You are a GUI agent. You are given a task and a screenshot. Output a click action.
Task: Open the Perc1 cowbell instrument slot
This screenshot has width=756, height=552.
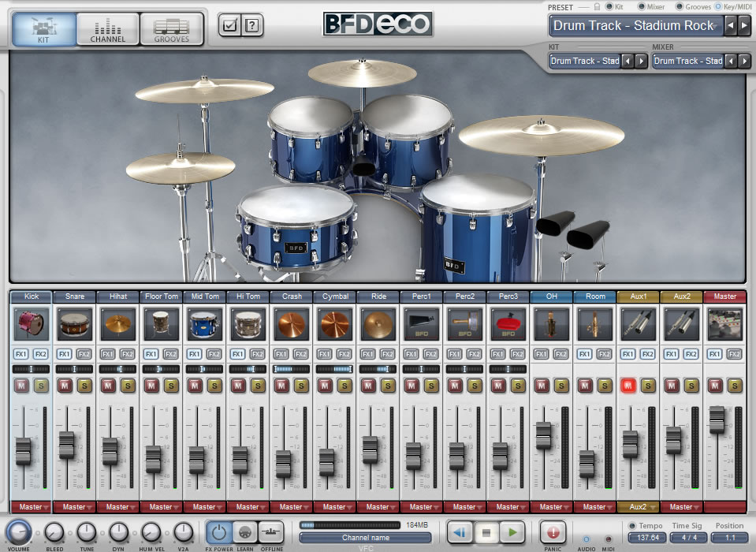(x=422, y=324)
